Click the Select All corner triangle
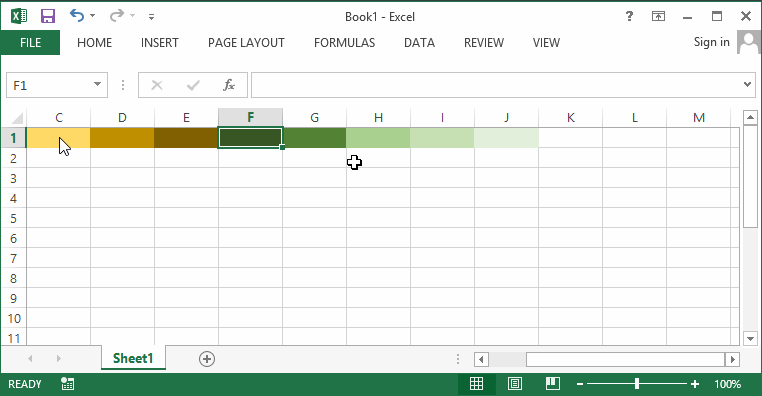Image resolution: width=762 pixels, height=396 pixels. pos(17,118)
